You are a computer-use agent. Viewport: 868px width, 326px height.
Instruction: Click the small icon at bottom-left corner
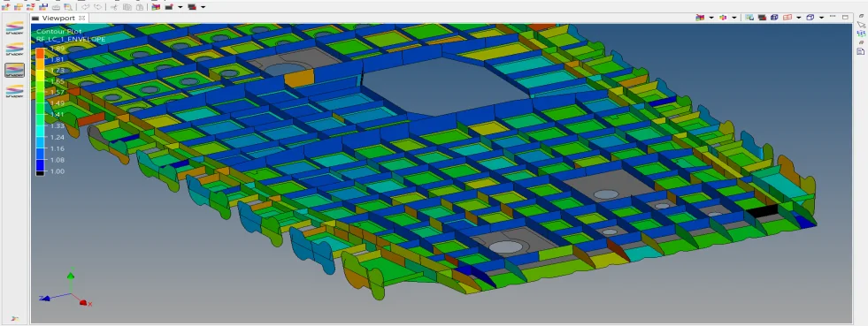tap(15, 318)
